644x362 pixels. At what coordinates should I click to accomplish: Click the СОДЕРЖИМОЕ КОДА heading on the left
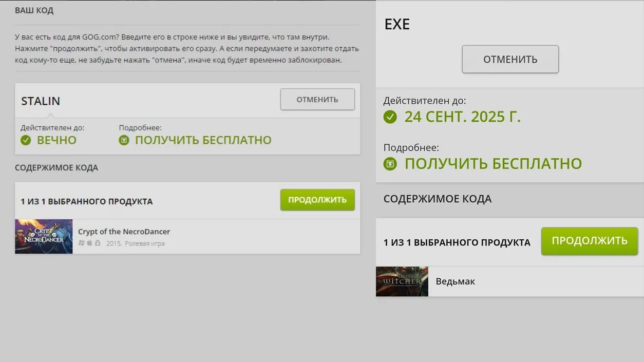click(56, 167)
